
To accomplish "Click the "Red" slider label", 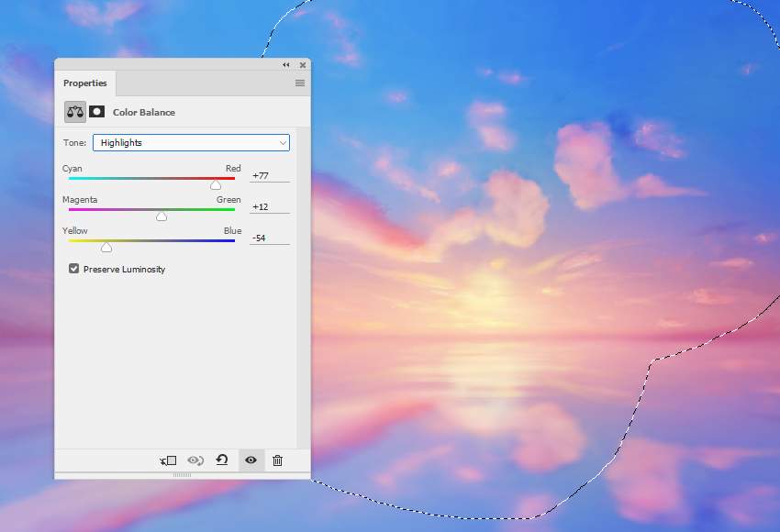I will point(233,169).
